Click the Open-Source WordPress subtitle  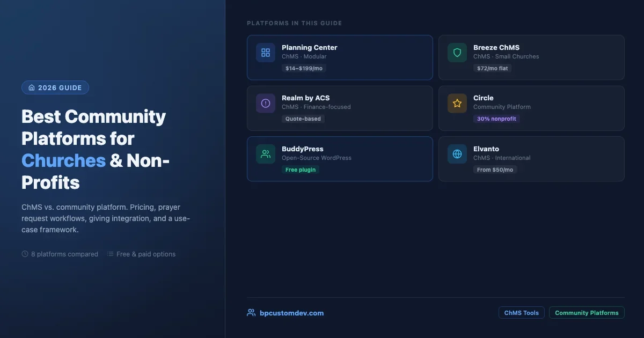pos(317,158)
